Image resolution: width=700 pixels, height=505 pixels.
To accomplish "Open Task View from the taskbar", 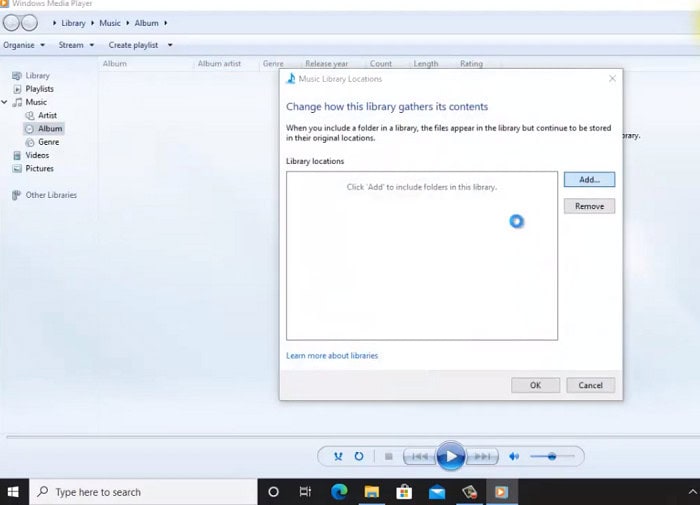I will [x=305, y=492].
